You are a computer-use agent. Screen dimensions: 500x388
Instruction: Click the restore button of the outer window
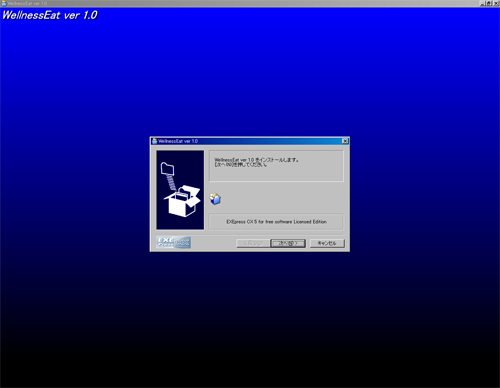point(489,3)
